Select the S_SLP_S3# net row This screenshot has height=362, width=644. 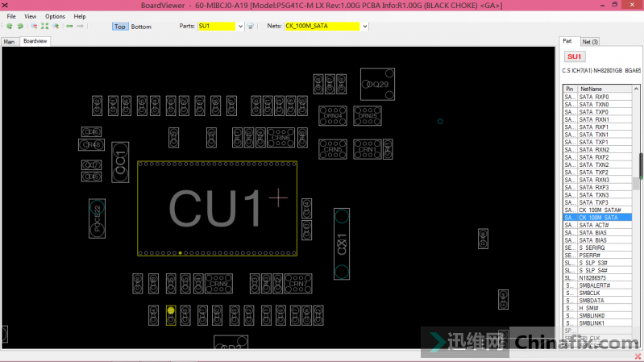point(597,263)
